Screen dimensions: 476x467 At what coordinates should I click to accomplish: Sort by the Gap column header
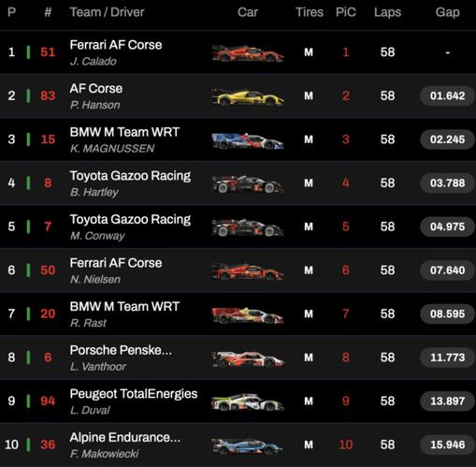[x=447, y=12]
